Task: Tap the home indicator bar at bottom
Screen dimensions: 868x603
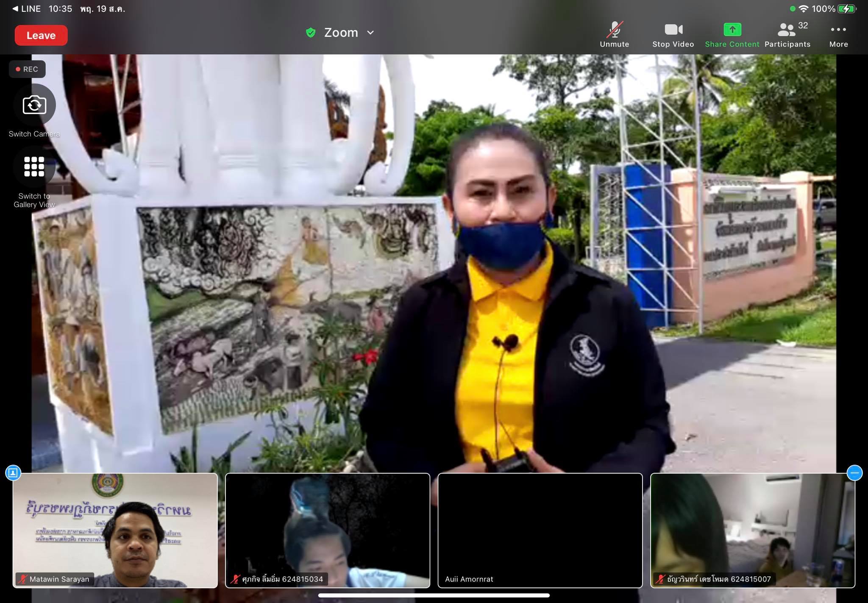Action: 434,595
